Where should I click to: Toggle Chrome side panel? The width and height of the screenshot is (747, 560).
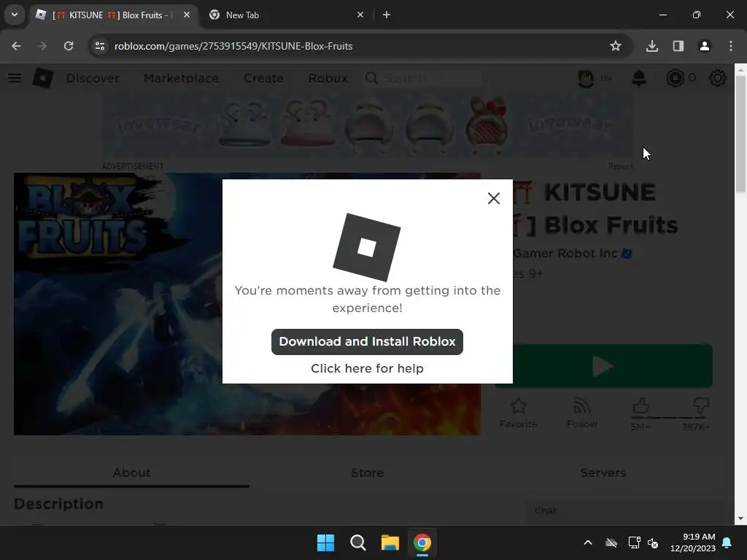[x=678, y=46]
